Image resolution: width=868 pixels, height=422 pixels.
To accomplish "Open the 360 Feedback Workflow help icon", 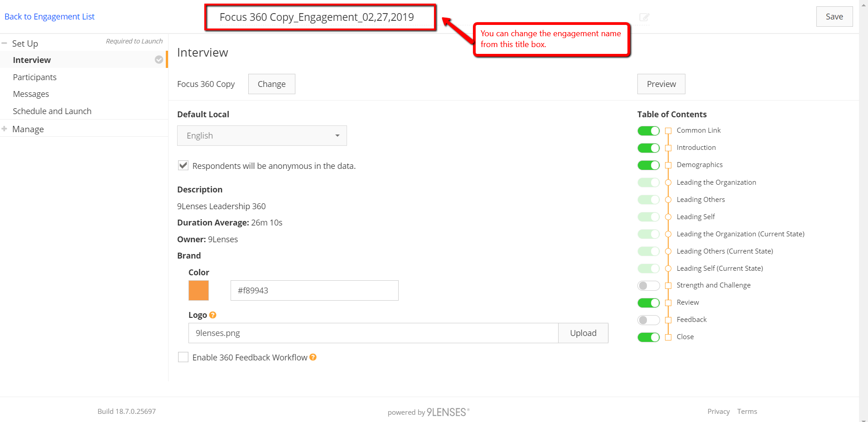I will [313, 357].
